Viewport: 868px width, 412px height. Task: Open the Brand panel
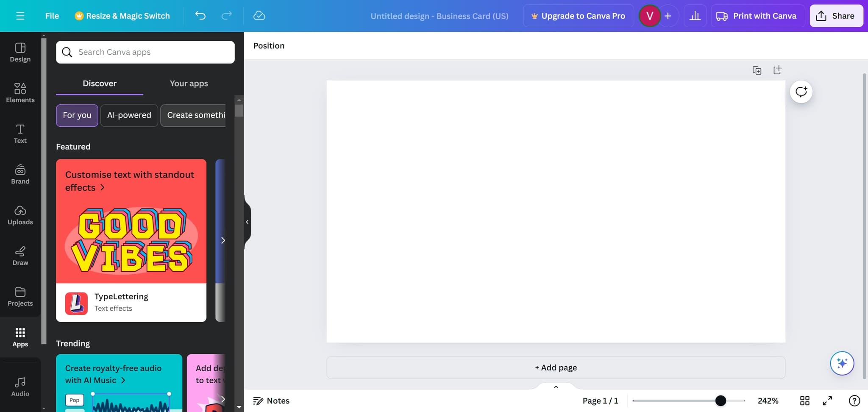click(20, 174)
